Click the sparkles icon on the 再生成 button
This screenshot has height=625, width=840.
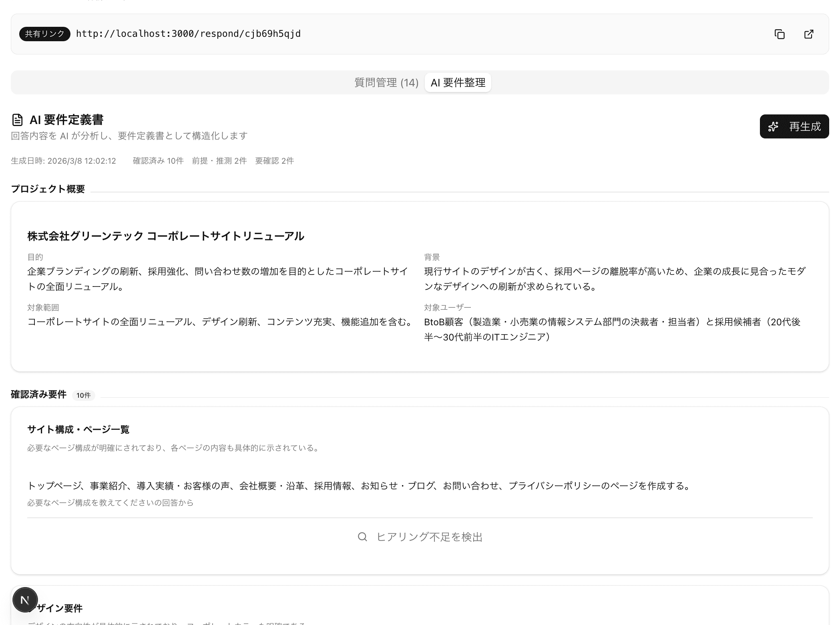pos(773,126)
